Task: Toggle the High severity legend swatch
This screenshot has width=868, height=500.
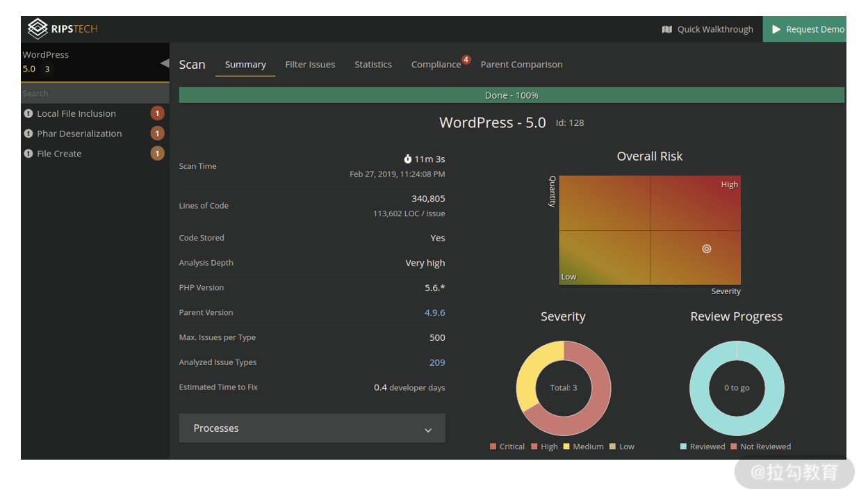Action: [x=535, y=447]
